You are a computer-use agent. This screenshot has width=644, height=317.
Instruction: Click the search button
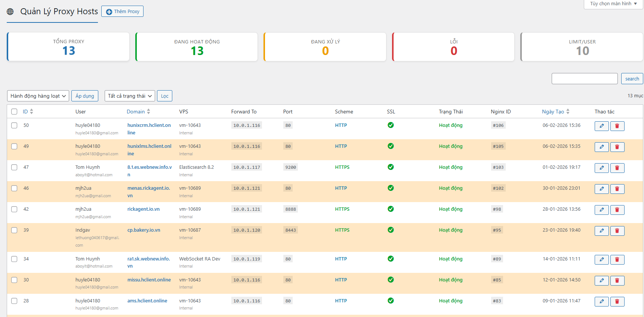click(x=632, y=79)
